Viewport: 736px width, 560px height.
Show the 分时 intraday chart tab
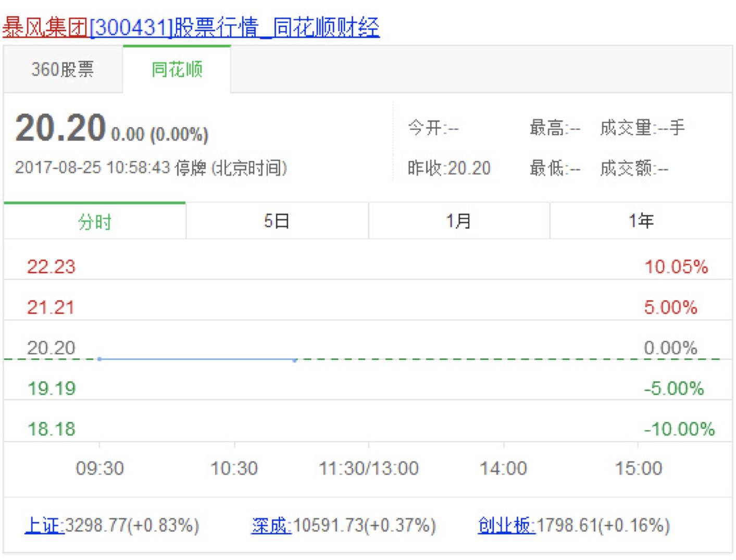(95, 221)
